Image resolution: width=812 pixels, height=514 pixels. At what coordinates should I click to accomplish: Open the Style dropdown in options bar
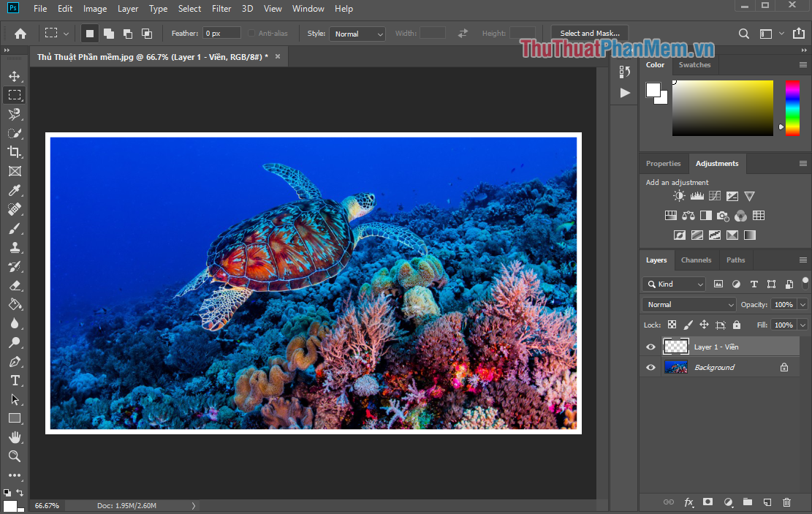coord(357,33)
